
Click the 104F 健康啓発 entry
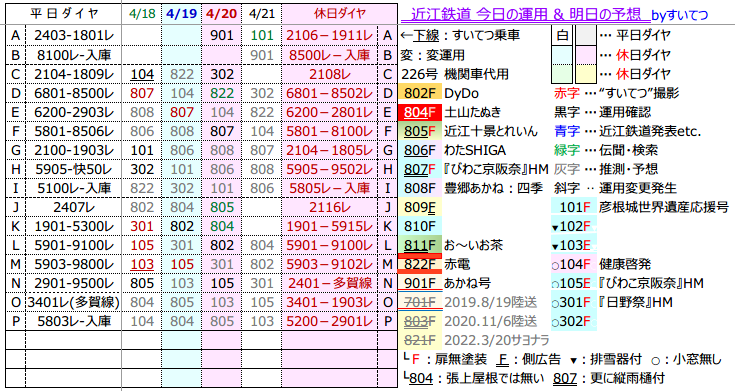click(601, 264)
